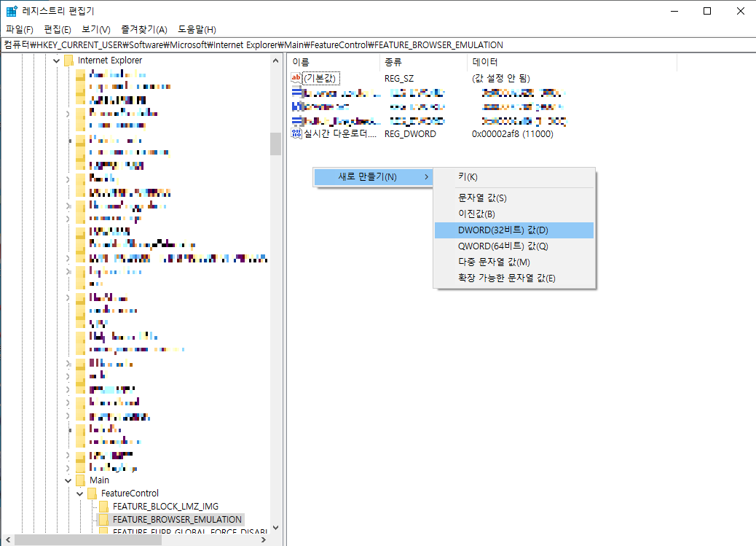Click the Registry Editor title bar icon
The width and height of the screenshot is (756, 546).
point(12,11)
